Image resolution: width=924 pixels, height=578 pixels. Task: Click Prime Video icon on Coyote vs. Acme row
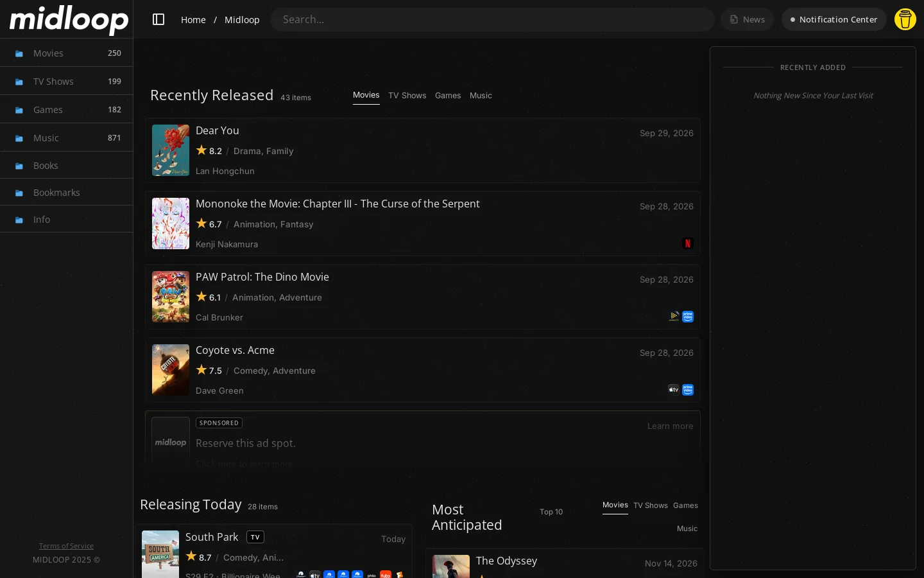pyautogui.click(x=688, y=390)
